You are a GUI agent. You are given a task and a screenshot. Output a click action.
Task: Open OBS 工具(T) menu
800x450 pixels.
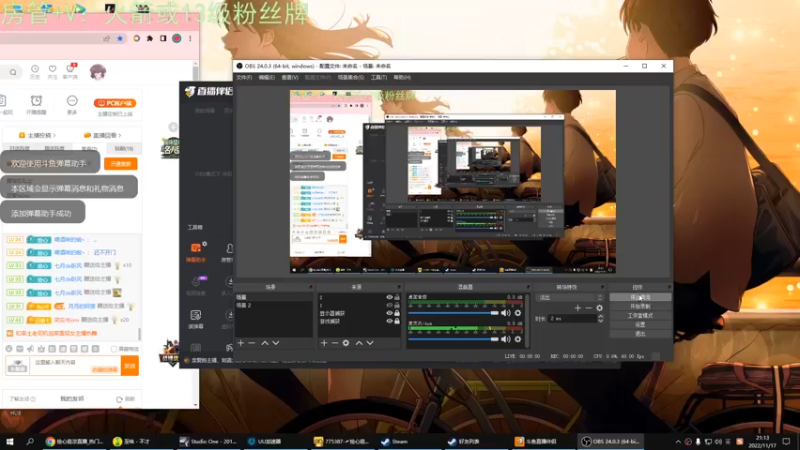[379, 78]
